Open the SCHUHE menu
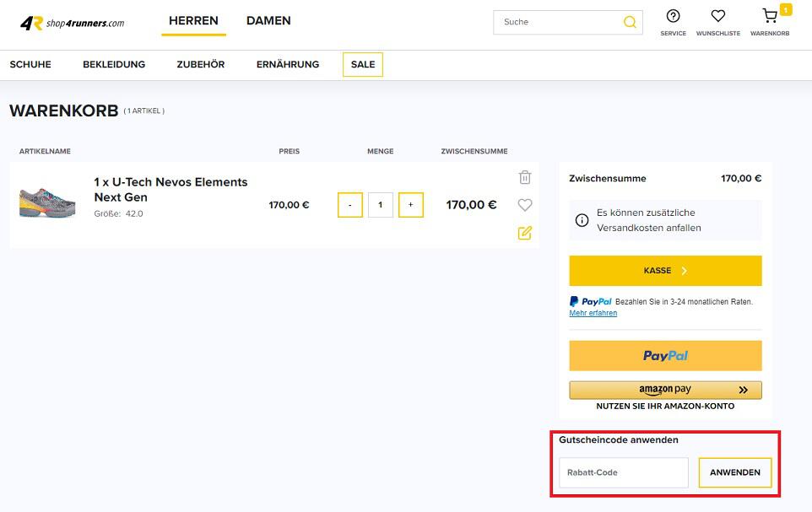Viewport: 812px width, 512px height. [30, 64]
